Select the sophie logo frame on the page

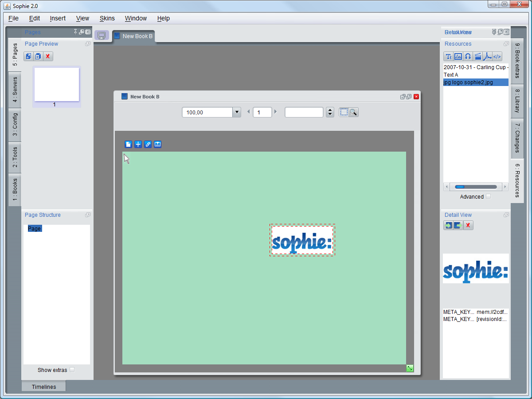[x=302, y=240]
